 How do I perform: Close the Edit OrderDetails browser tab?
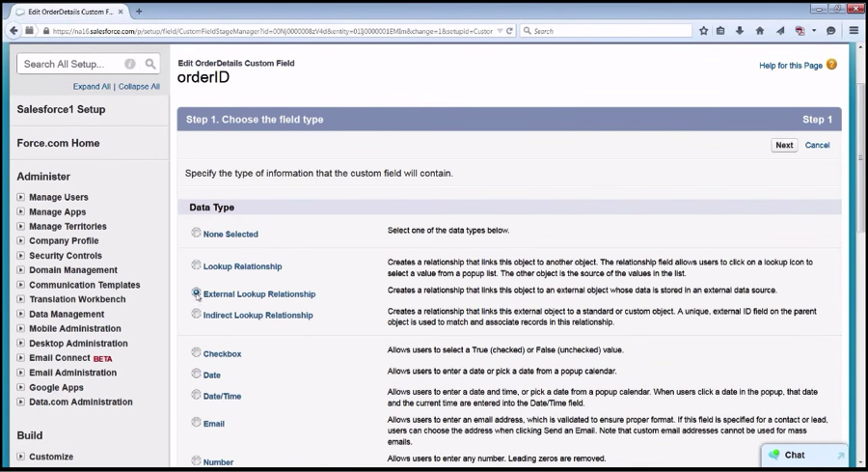tap(121, 11)
